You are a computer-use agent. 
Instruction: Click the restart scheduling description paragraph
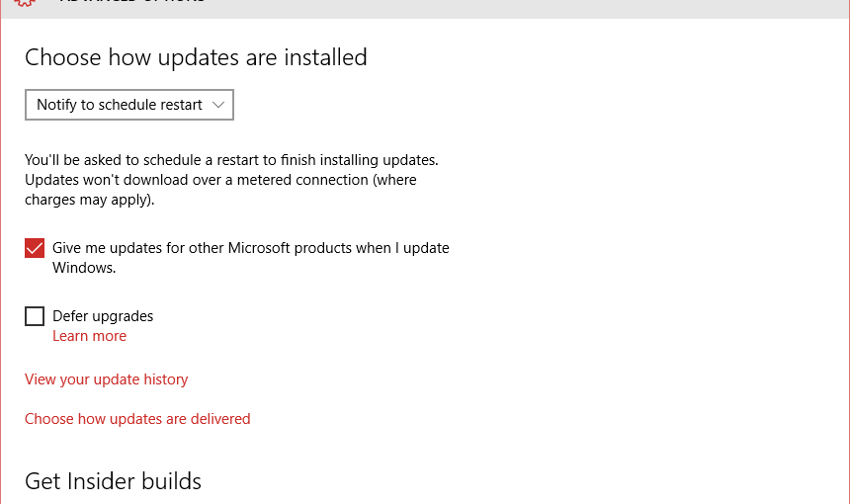(231, 180)
